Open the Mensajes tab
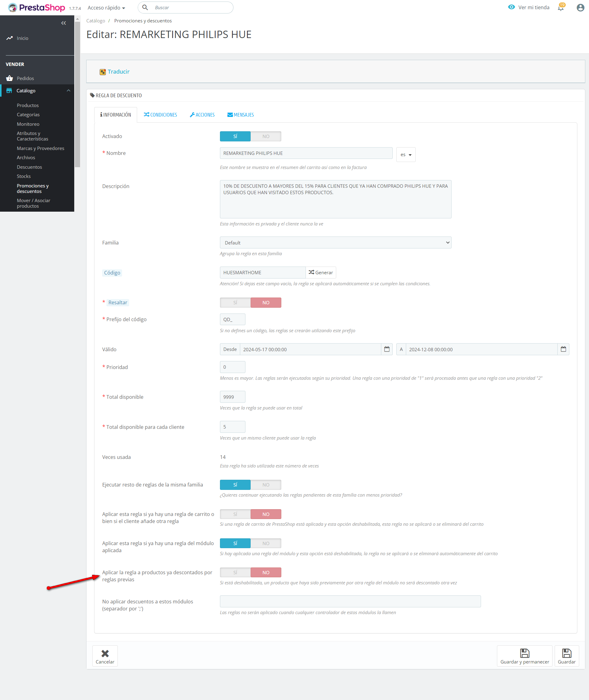The width and height of the screenshot is (589, 700). coord(241,115)
